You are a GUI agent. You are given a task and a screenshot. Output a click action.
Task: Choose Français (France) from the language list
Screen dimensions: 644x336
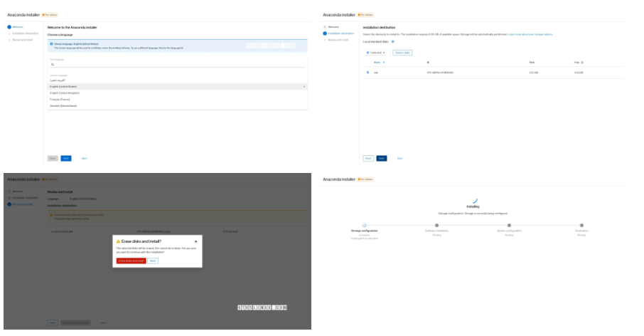pyautogui.click(x=62, y=99)
